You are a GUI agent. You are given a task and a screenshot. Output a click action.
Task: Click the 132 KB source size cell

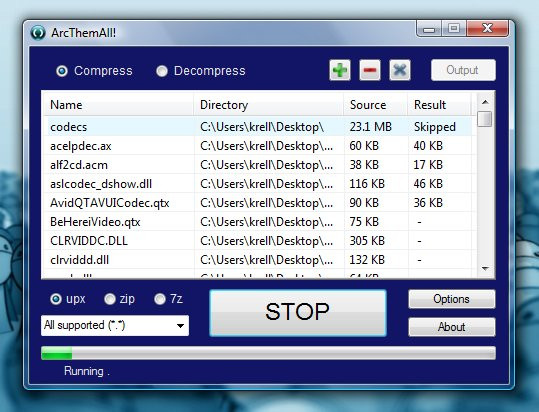pyautogui.click(x=367, y=259)
